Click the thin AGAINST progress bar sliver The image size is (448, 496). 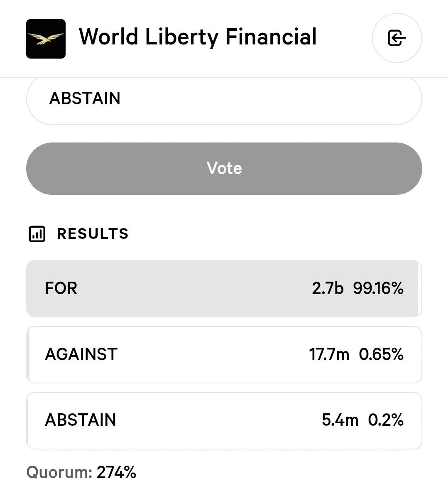pos(28,354)
